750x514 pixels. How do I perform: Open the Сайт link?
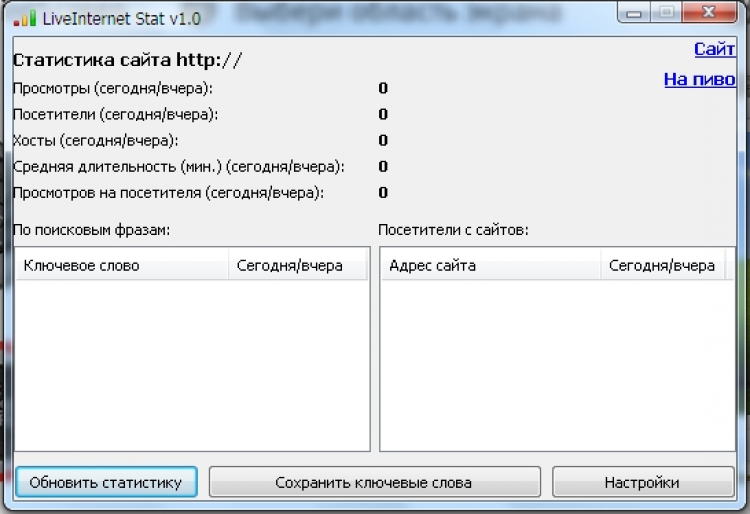click(715, 49)
